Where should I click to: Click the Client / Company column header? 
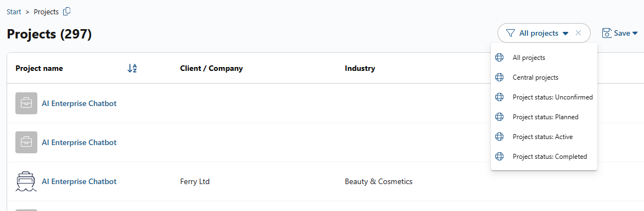(211, 68)
